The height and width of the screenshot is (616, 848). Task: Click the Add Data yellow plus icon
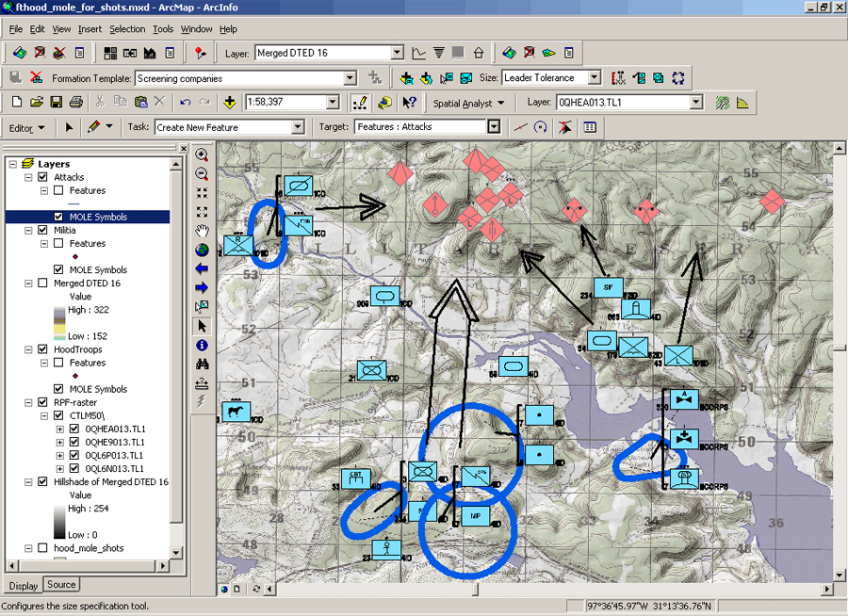coord(229,102)
